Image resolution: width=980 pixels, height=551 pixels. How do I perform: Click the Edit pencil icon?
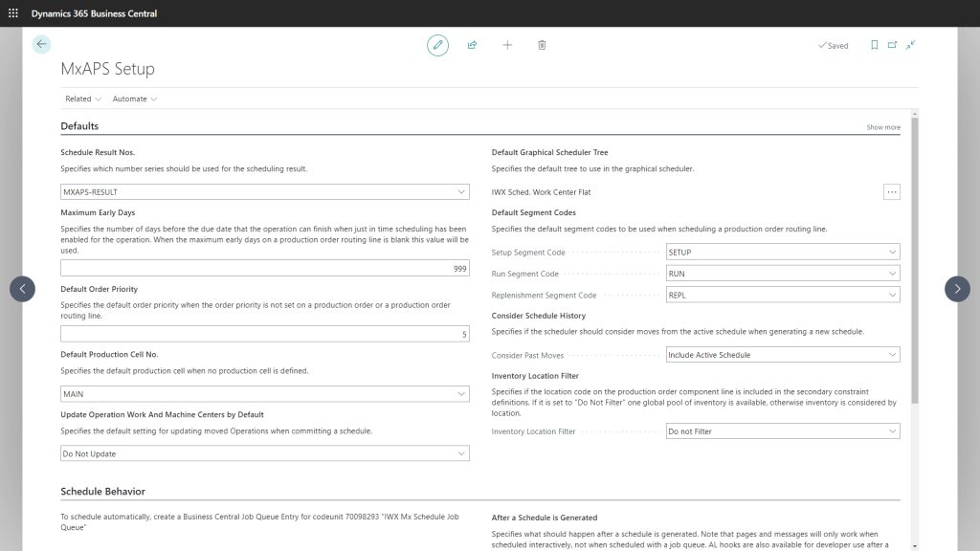[x=437, y=45]
